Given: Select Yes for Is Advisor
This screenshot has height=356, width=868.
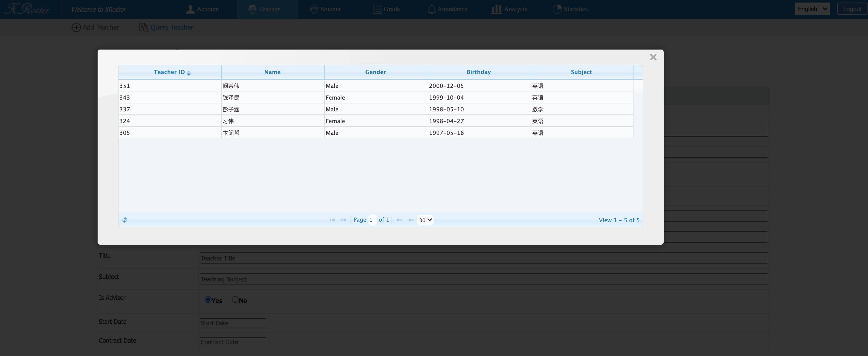Looking at the screenshot, I should point(208,300).
